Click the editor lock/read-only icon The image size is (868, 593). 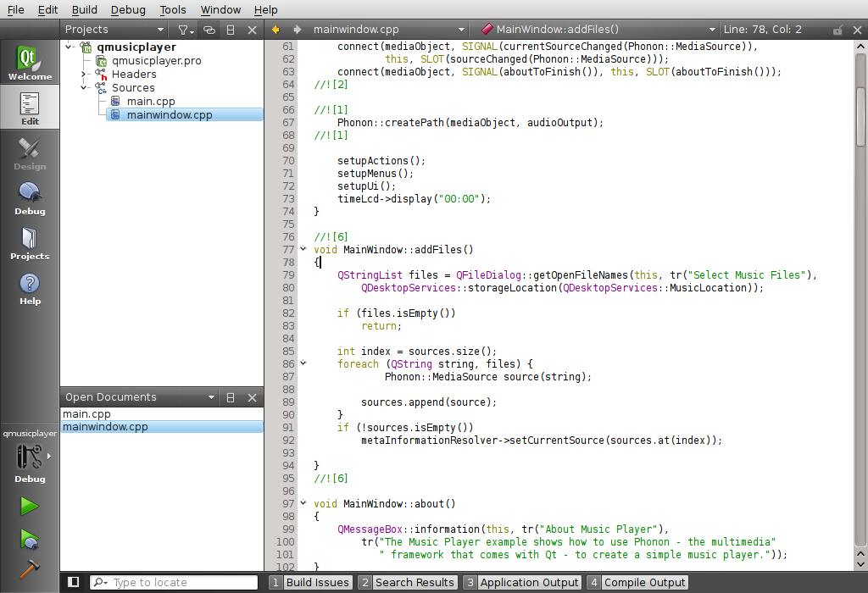(x=838, y=30)
